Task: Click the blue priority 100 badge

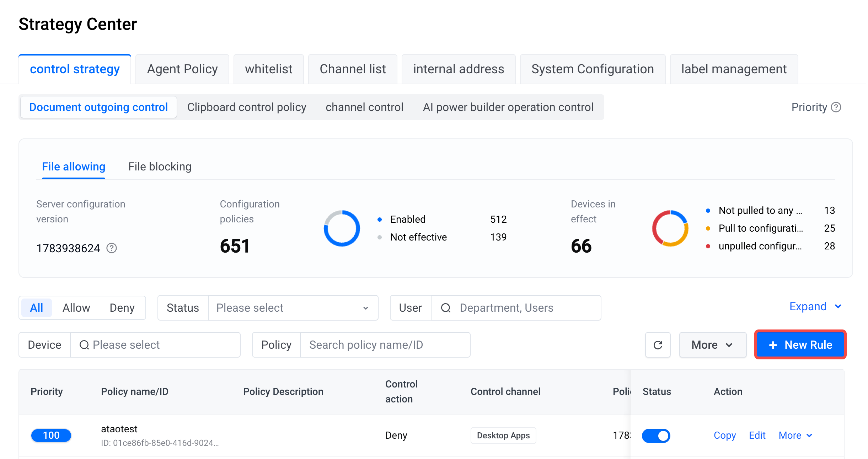Action: pyautogui.click(x=51, y=435)
